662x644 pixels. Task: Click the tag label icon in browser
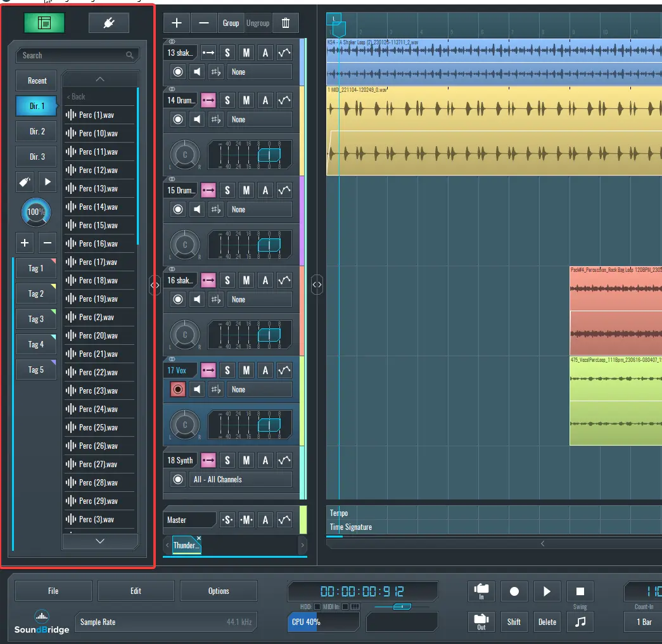25,182
